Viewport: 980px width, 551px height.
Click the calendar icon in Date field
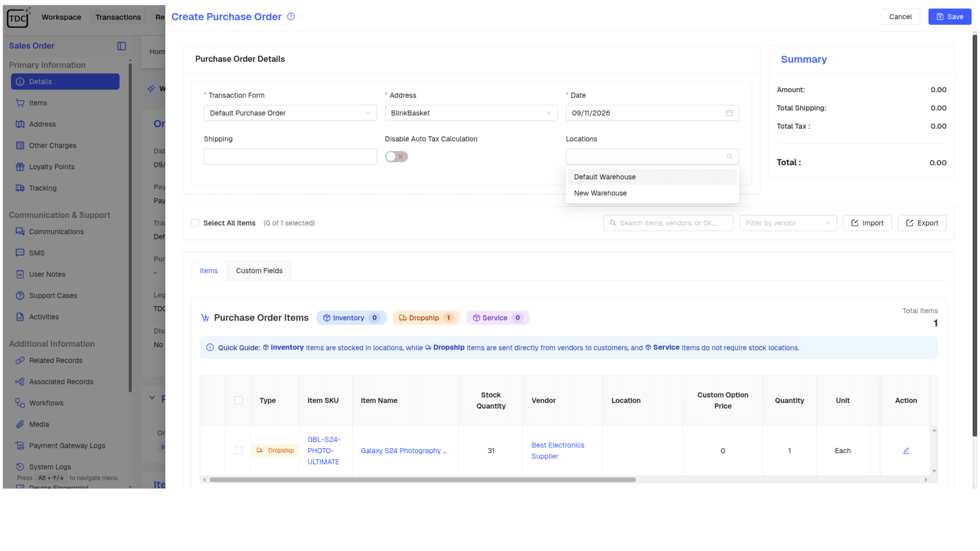729,113
